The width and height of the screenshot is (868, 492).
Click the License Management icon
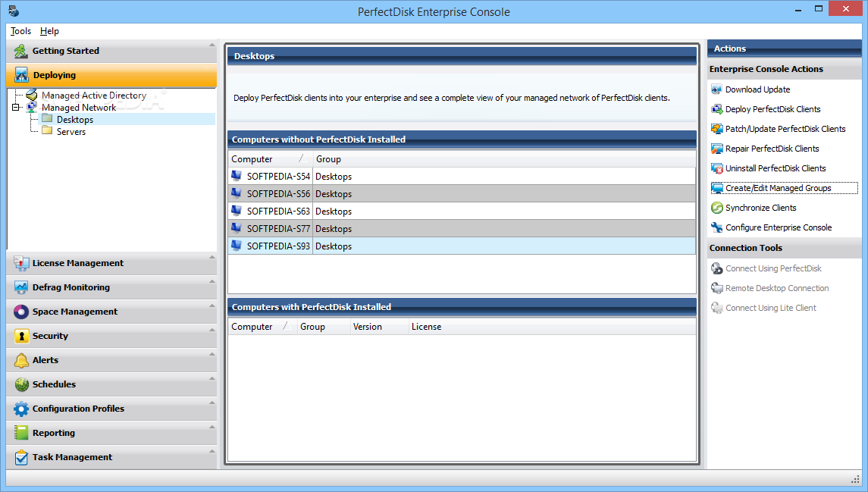click(x=21, y=263)
